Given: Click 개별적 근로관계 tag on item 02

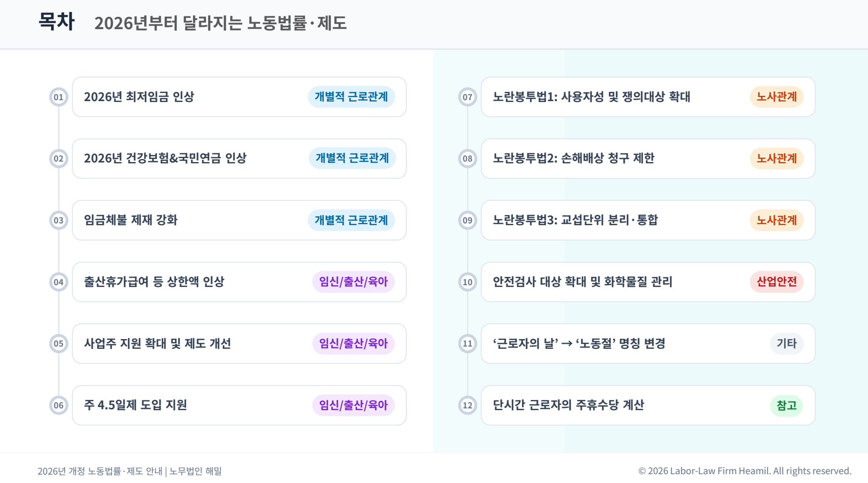Looking at the screenshot, I should pyautogui.click(x=352, y=158).
